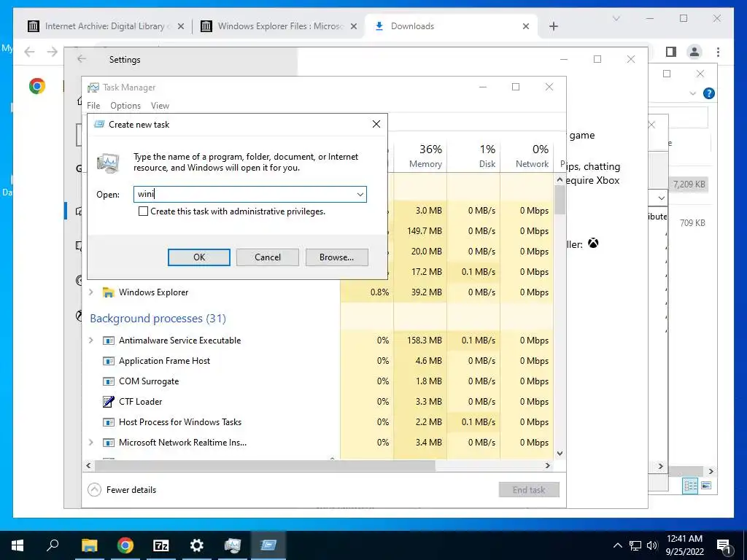Select the CTF Loader process

(x=141, y=402)
